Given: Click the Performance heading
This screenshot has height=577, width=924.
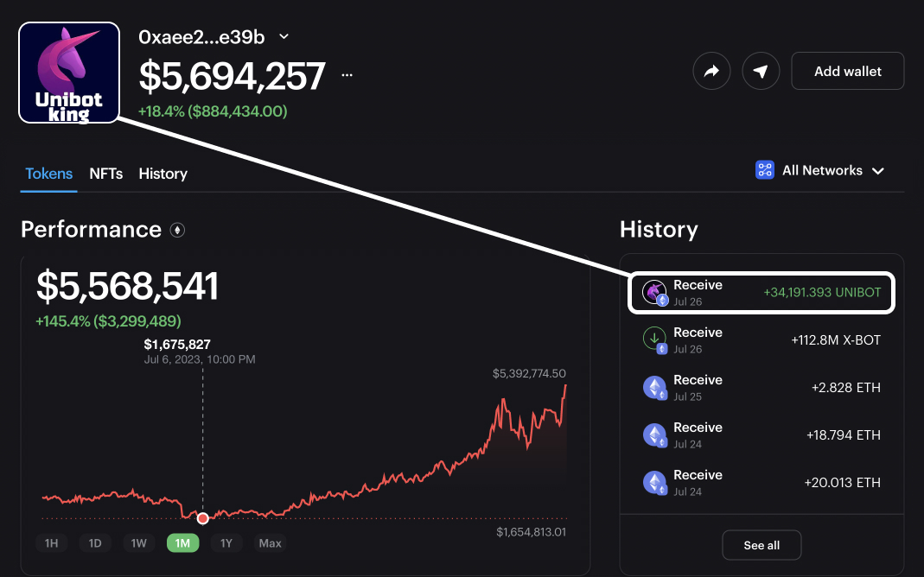Looking at the screenshot, I should click(92, 230).
